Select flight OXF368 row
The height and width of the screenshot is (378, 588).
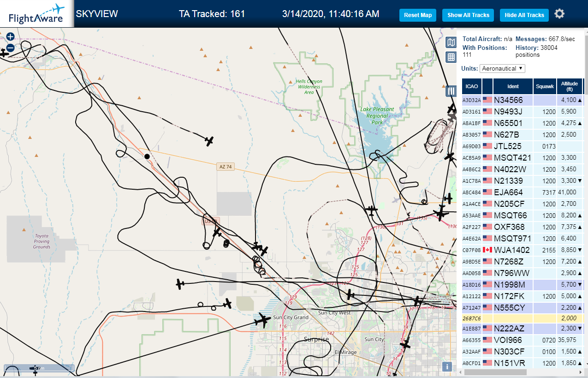[x=523, y=227]
